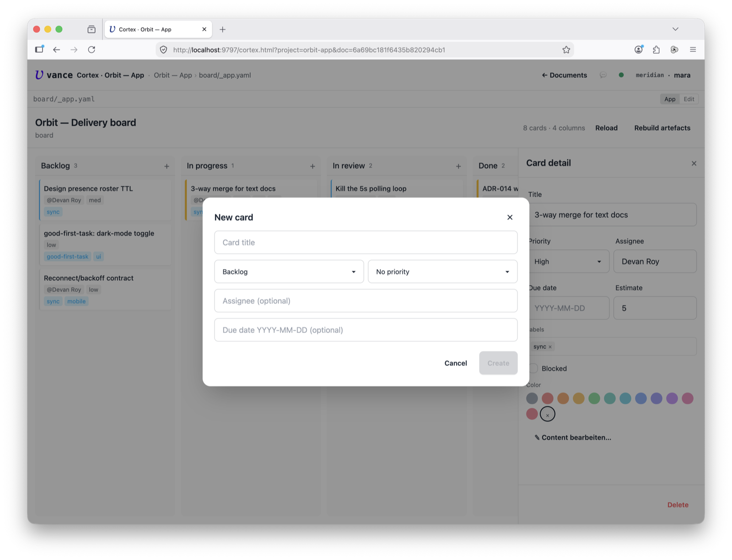Add a card to In progress column

tap(312, 166)
